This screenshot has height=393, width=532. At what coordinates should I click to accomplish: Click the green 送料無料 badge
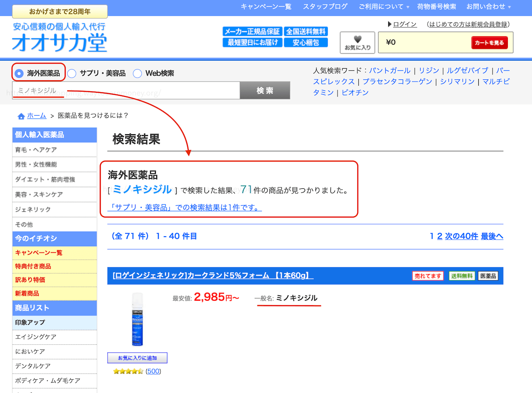tap(461, 276)
